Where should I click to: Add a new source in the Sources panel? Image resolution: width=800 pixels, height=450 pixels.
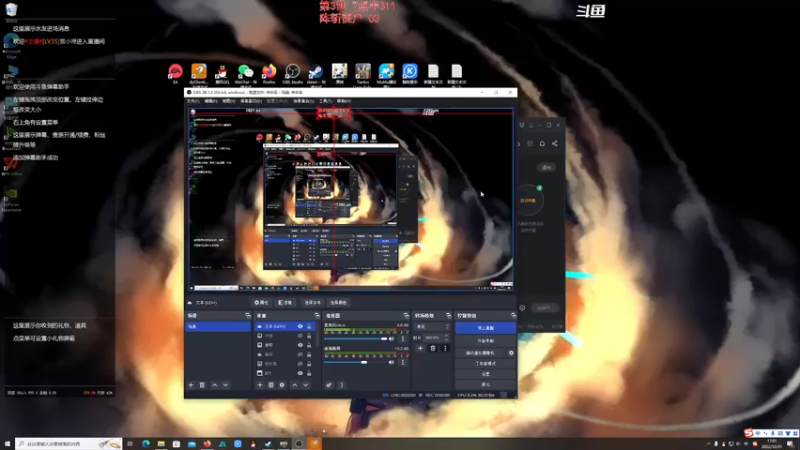pos(260,385)
